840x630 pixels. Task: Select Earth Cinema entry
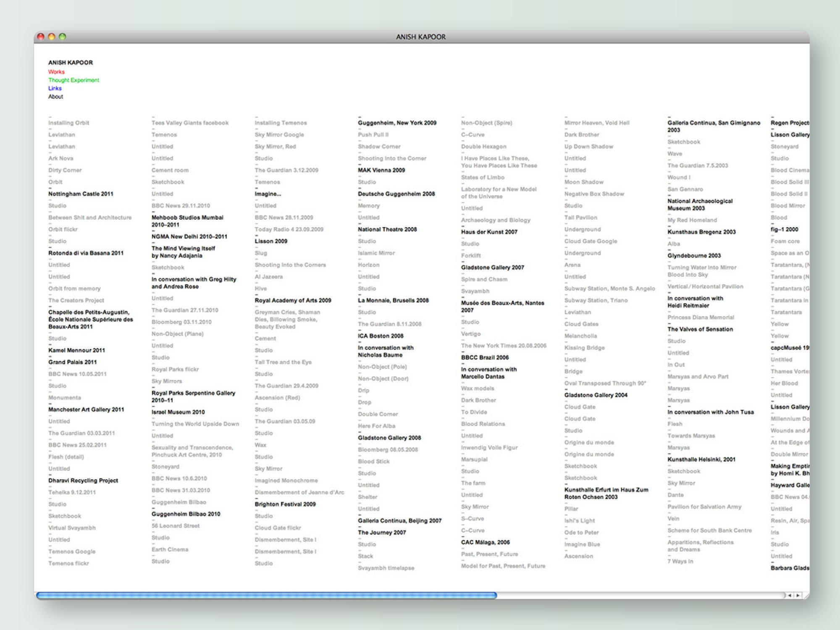click(170, 549)
